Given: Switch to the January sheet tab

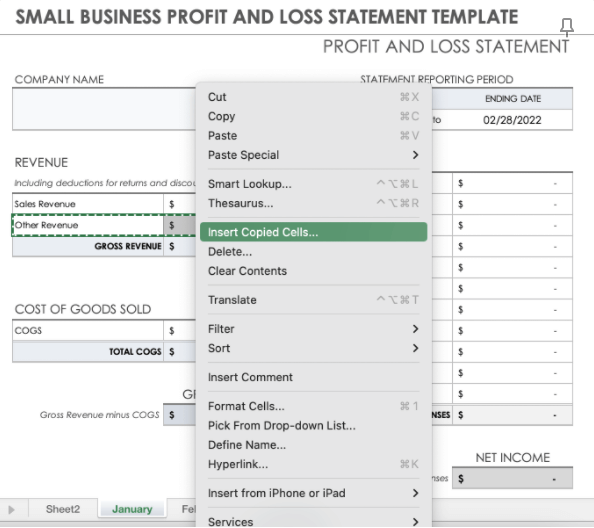Looking at the screenshot, I should click(x=132, y=509).
